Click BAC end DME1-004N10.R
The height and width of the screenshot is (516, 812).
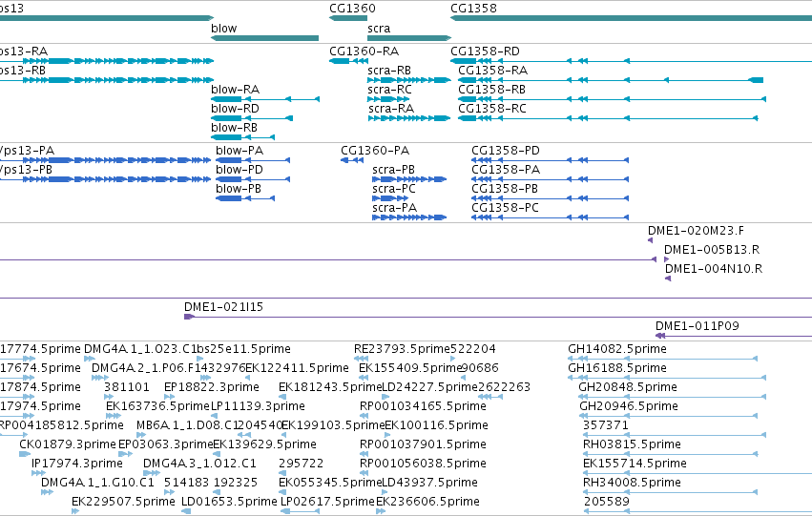click(x=668, y=279)
